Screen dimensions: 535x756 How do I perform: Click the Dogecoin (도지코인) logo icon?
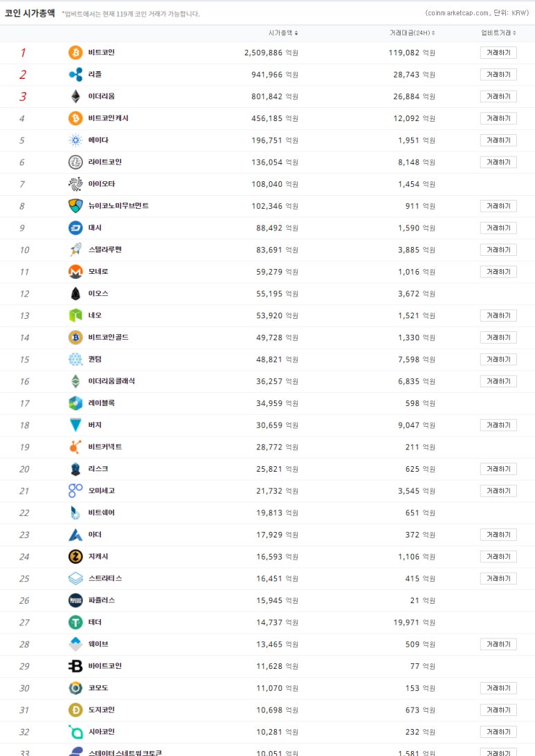pos(75,710)
